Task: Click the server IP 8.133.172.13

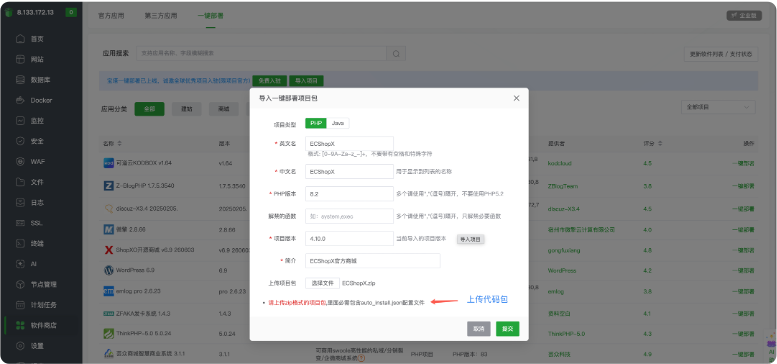Action: (35, 12)
